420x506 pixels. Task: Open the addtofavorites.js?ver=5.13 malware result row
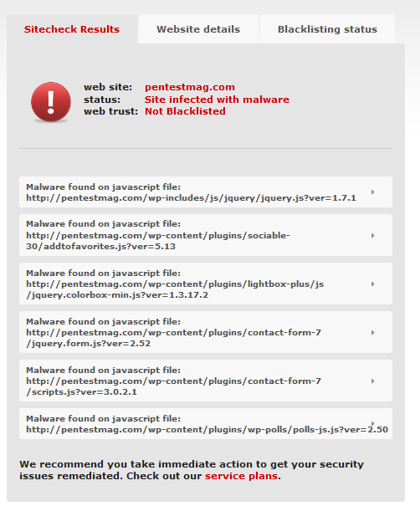206,235
